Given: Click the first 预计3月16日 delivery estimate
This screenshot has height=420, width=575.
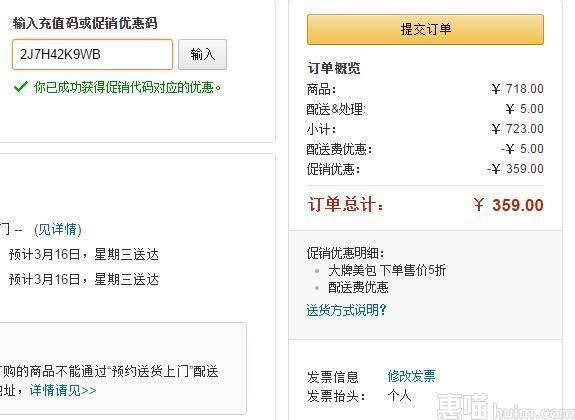Looking at the screenshot, I should pyautogui.click(x=84, y=254).
